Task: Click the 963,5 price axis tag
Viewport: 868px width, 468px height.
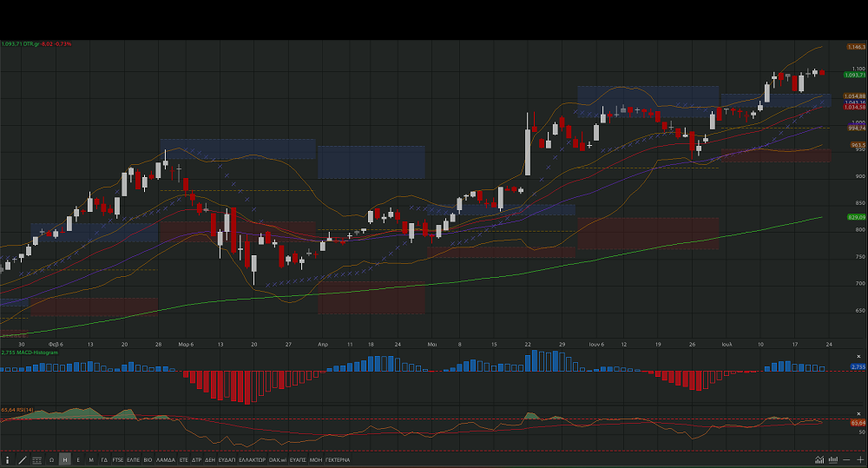Action: coord(858,145)
